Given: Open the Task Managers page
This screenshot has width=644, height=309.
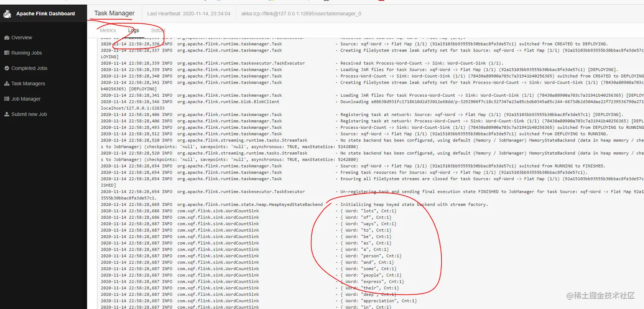Looking at the screenshot, I should 28,84.
